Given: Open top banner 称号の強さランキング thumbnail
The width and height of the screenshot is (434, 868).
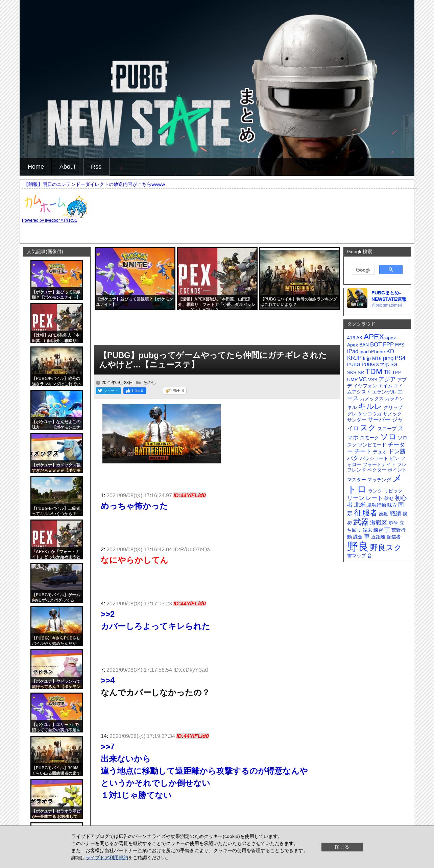Looking at the screenshot, I should click(299, 279).
